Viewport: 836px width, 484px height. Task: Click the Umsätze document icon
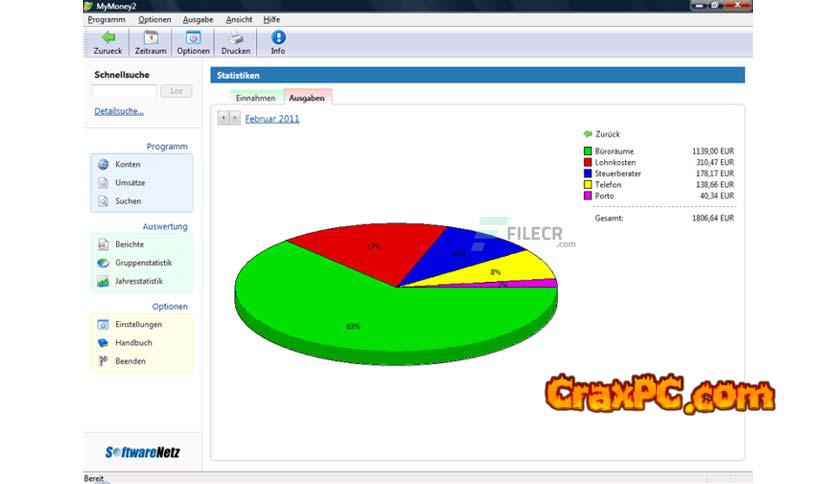[x=103, y=183]
